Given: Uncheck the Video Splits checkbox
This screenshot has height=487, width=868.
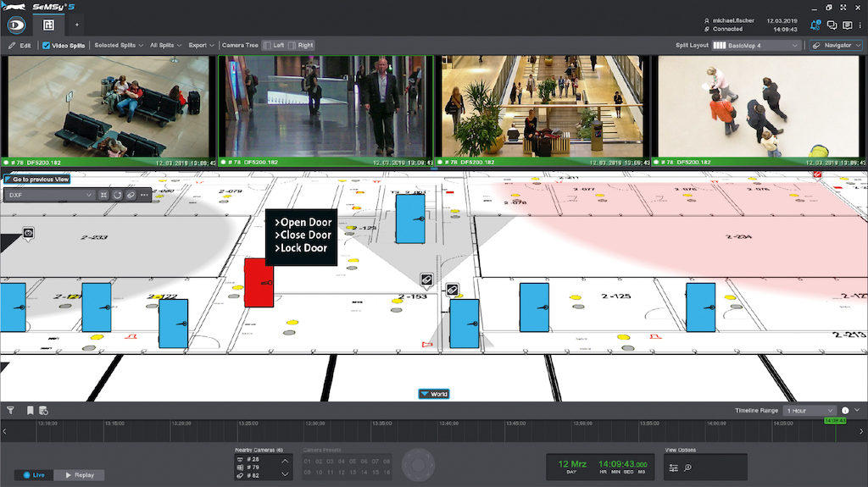Looking at the screenshot, I should (x=46, y=45).
